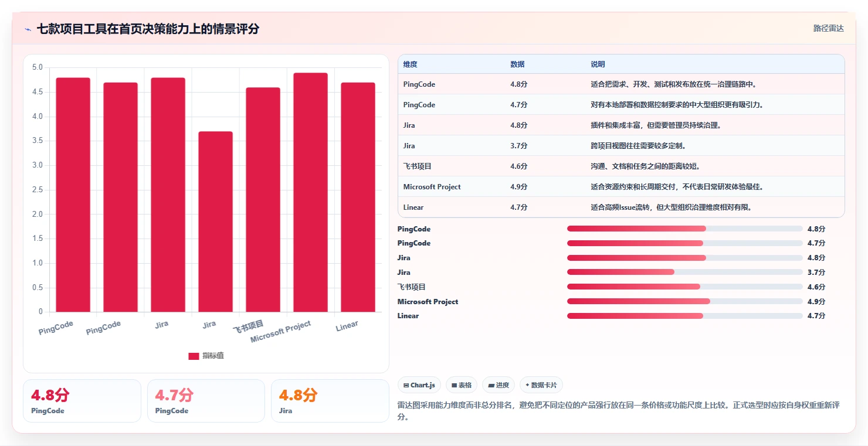
Task: Click the 飞书项目 progress bar
Action: (684, 287)
